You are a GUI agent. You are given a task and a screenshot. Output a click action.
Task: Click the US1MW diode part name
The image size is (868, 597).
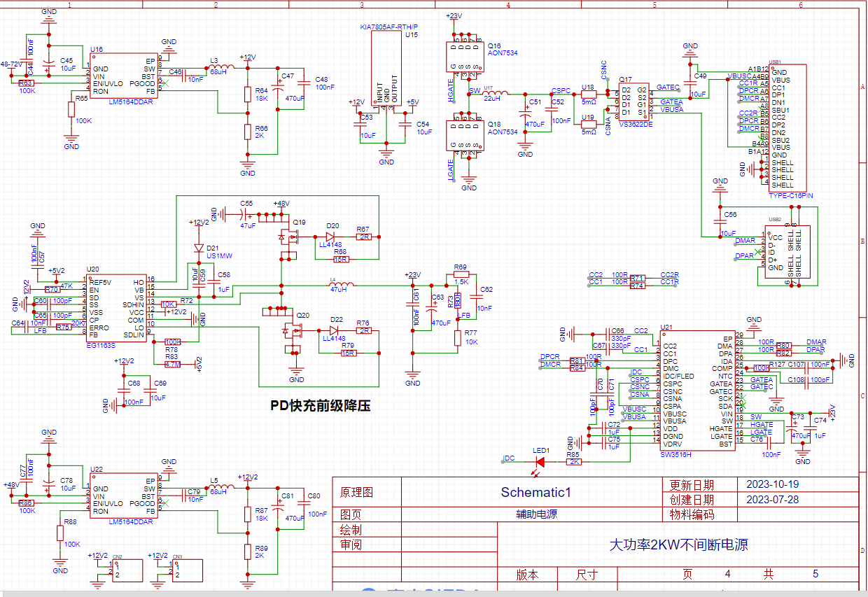pos(218,256)
